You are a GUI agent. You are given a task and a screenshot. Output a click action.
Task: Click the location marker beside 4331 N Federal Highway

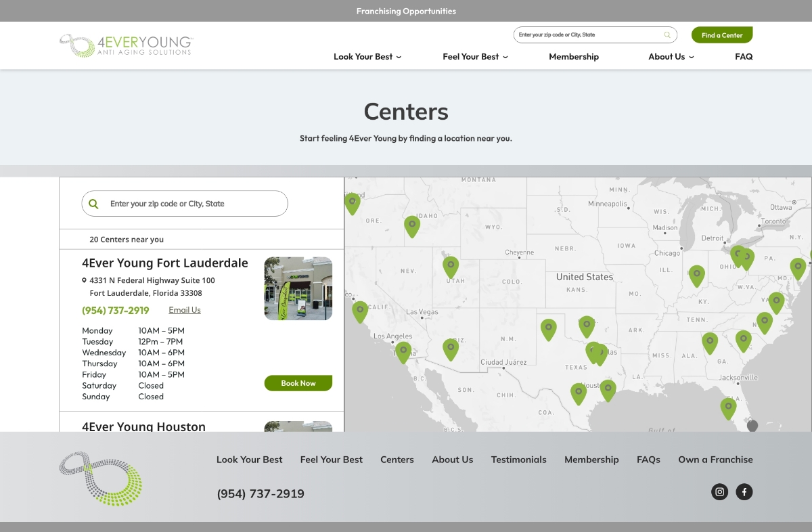coord(84,280)
